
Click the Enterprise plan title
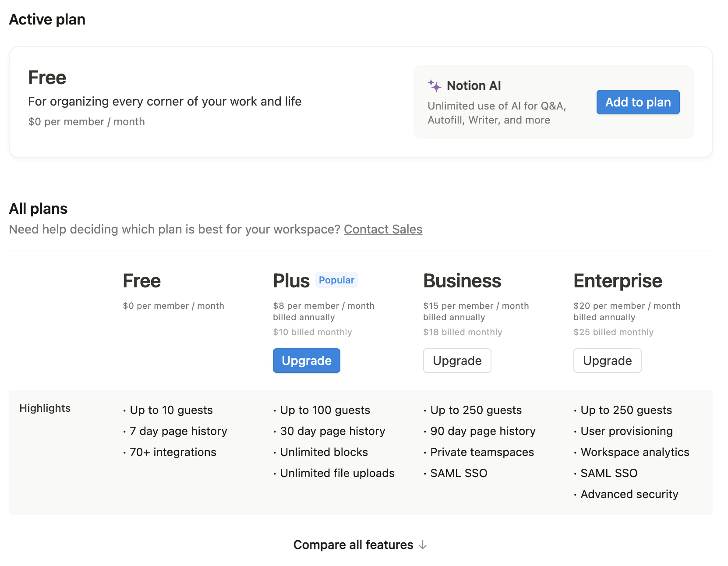click(618, 281)
